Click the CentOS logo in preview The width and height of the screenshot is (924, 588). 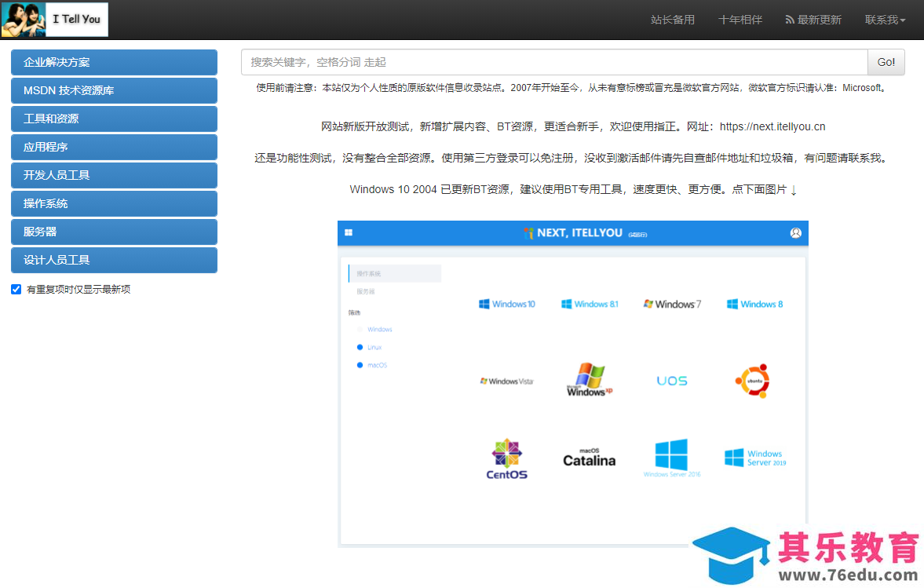[507, 459]
